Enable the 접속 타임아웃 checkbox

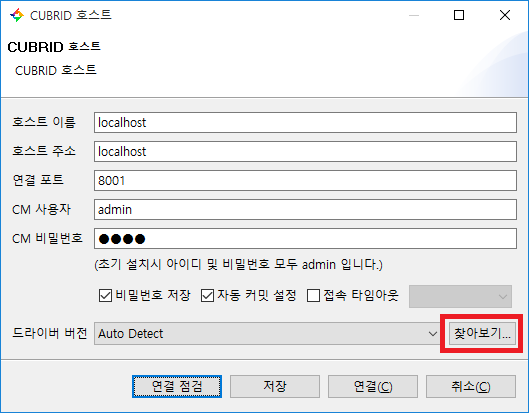(313, 296)
